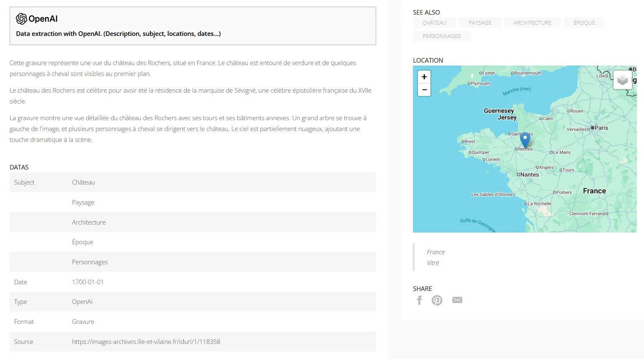Select the PAYSAGE tag
This screenshot has height=359, width=644.
click(480, 23)
